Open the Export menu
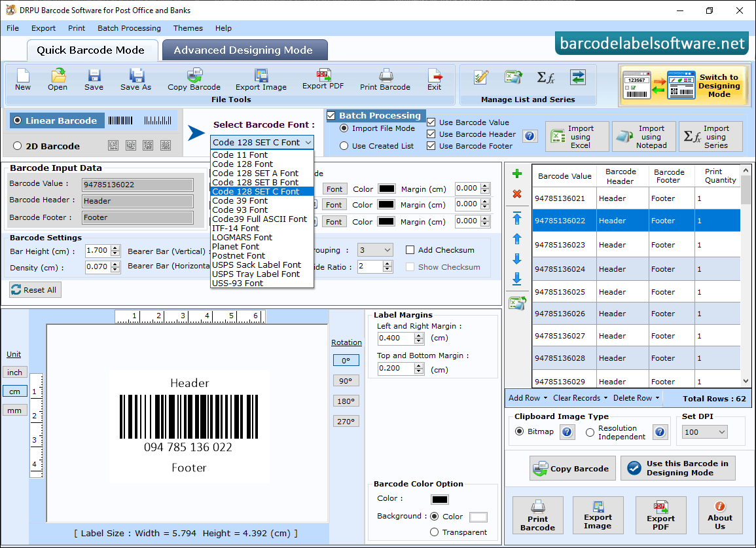 click(x=43, y=28)
